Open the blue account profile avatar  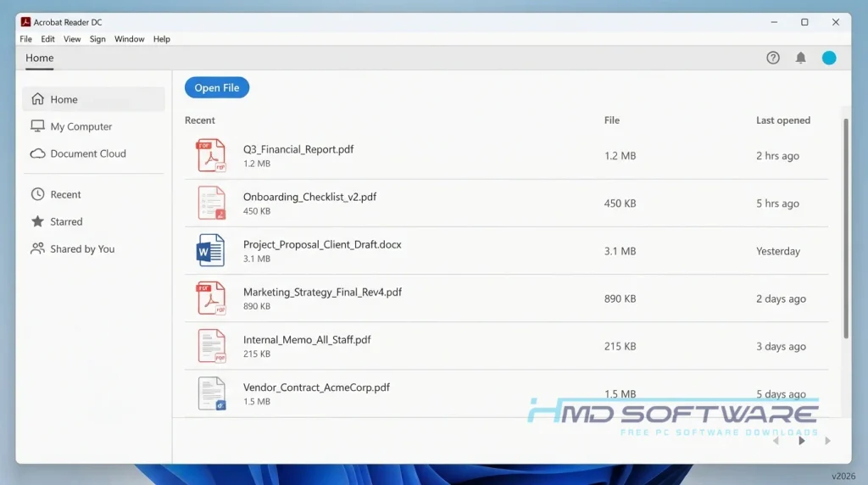pos(829,58)
